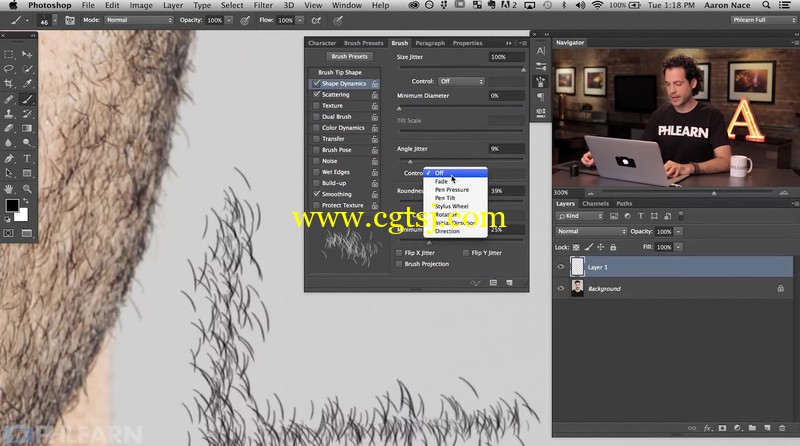Open the Filter menu

263,5
